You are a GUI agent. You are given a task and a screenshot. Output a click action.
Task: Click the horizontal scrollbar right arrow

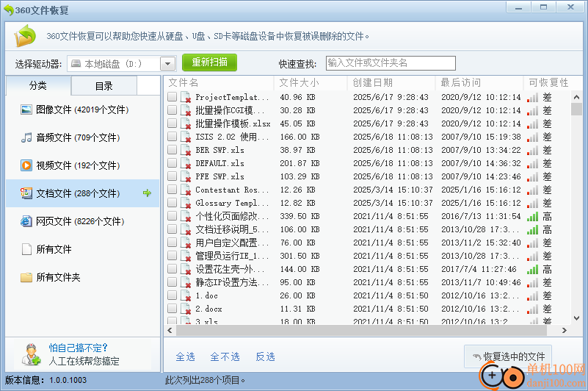pos(565,331)
